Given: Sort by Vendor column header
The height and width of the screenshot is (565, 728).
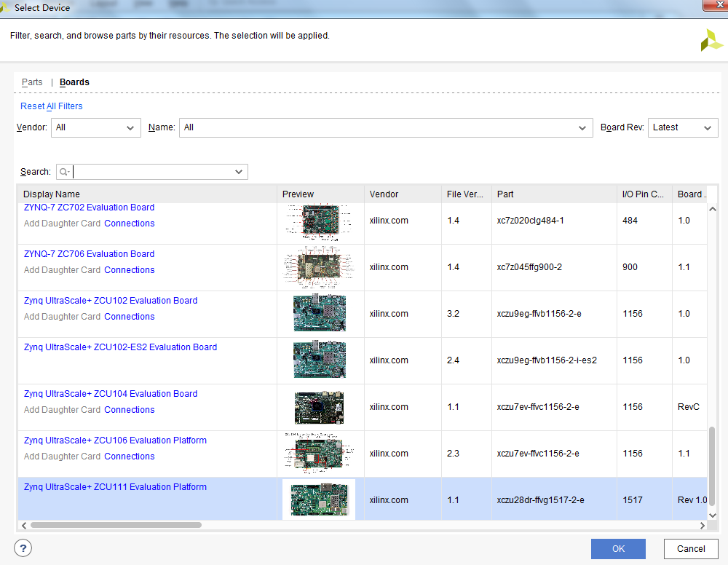Looking at the screenshot, I should click(x=403, y=194).
